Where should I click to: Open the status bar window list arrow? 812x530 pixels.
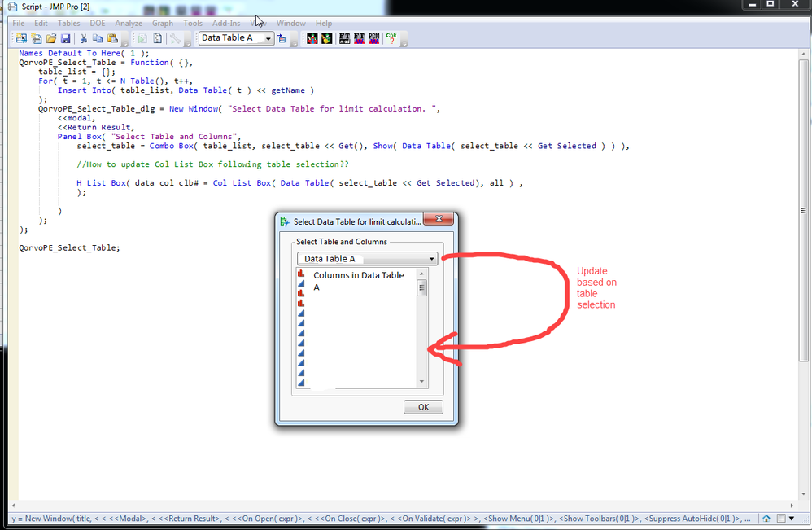pos(792,518)
